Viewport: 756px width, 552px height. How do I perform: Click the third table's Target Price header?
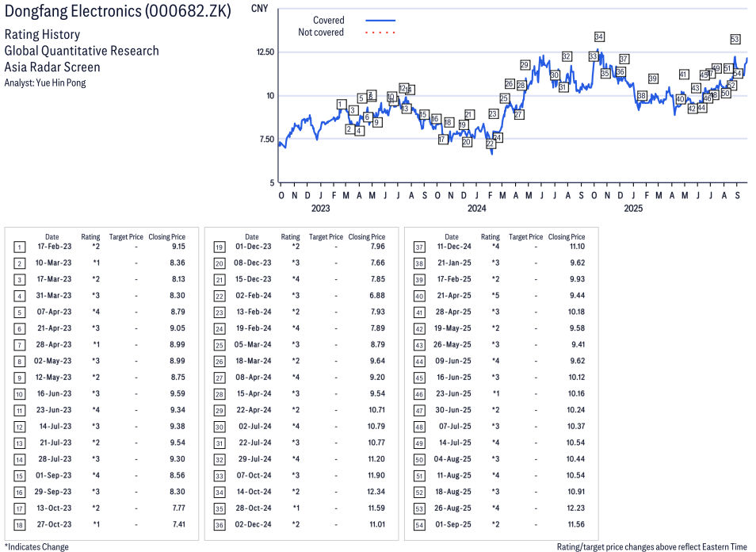(x=525, y=236)
